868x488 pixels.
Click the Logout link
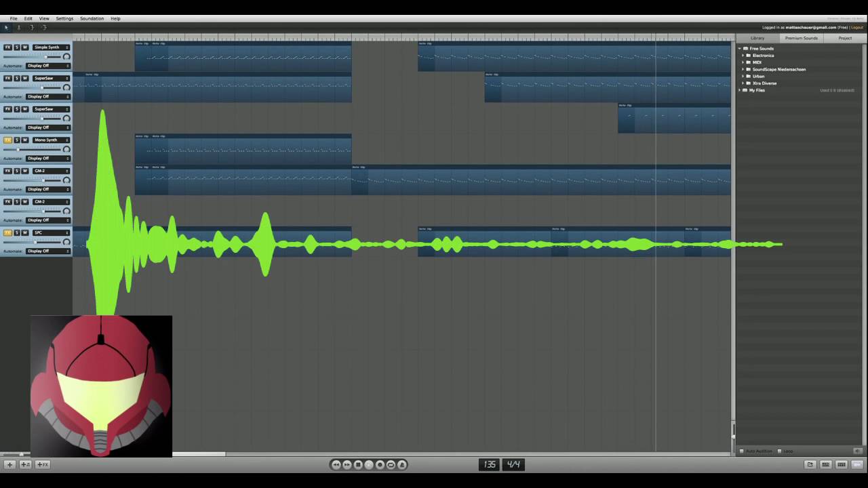point(857,28)
